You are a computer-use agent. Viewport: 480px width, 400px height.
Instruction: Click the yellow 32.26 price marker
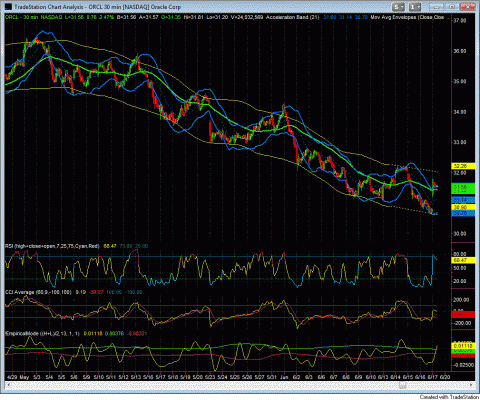(463, 166)
